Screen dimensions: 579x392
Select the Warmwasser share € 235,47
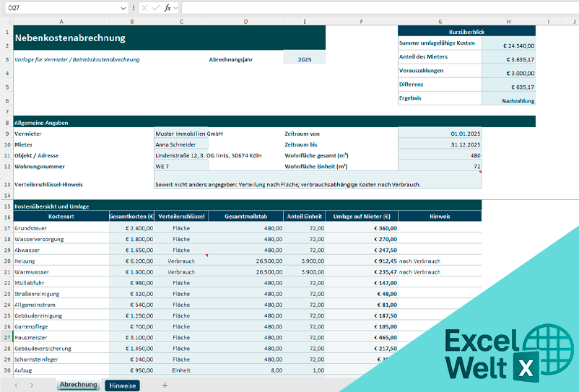point(362,272)
